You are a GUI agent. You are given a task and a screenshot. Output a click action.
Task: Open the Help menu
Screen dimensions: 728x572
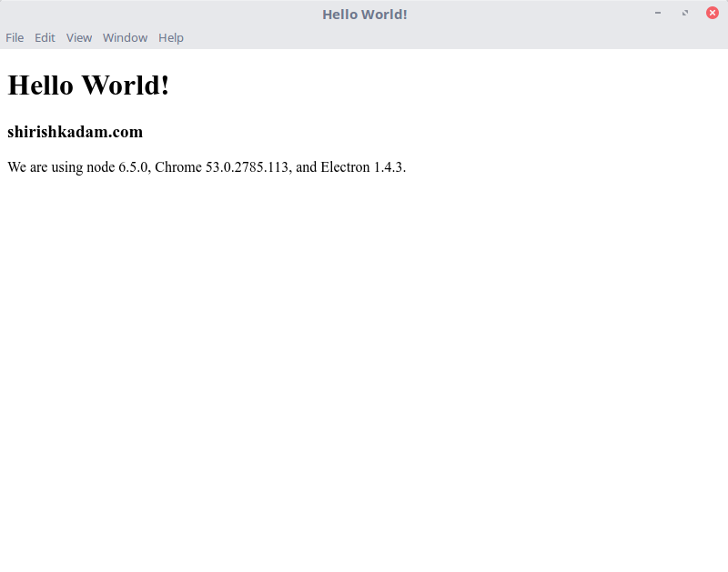point(171,37)
